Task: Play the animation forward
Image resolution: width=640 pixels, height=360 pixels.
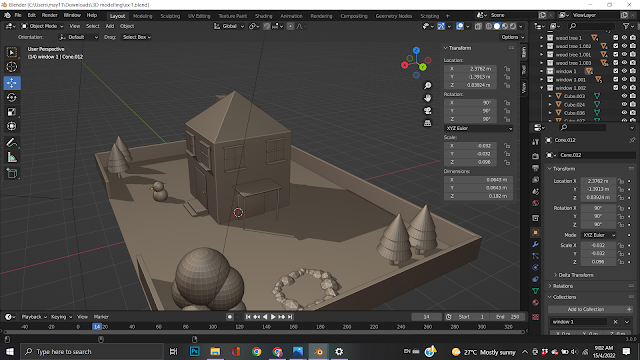Action: click(273, 317)
